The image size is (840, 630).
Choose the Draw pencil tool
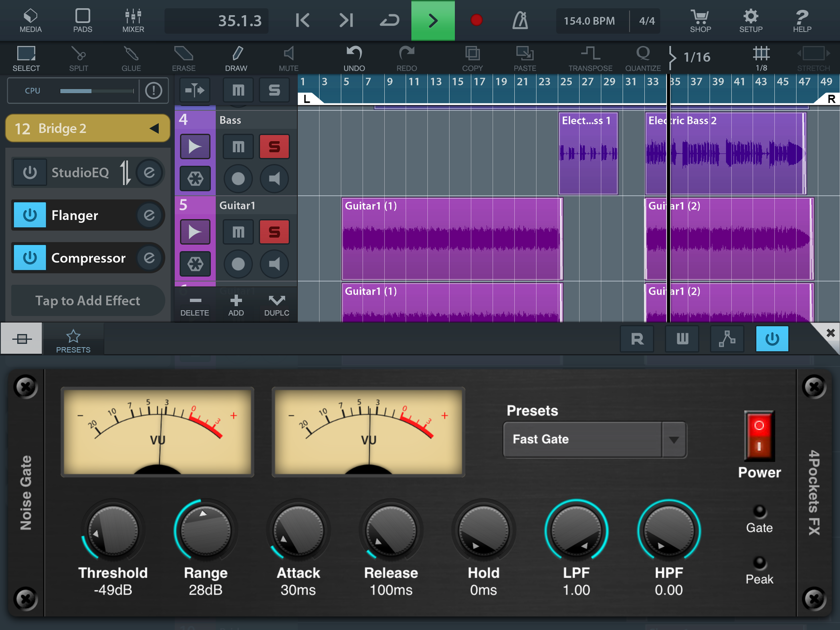point(236,58)
